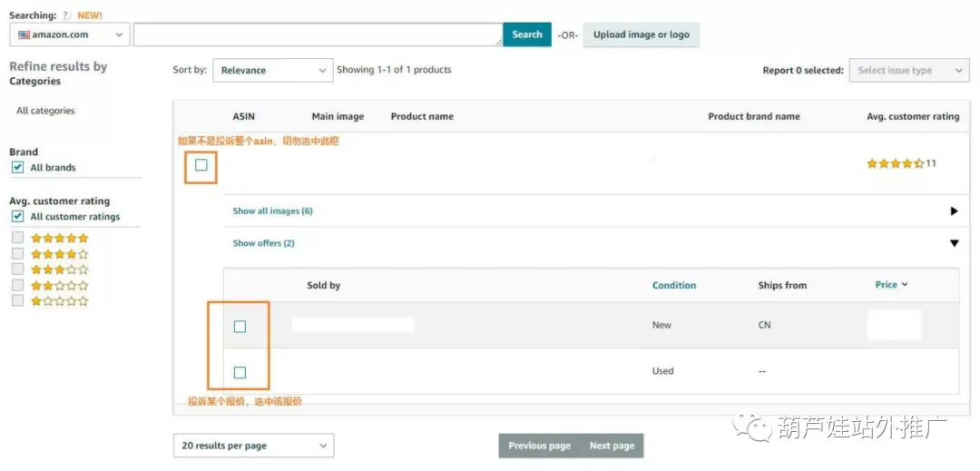Click Upload image or logo button
Screen dimensions: 980x471
click(642, 34)
